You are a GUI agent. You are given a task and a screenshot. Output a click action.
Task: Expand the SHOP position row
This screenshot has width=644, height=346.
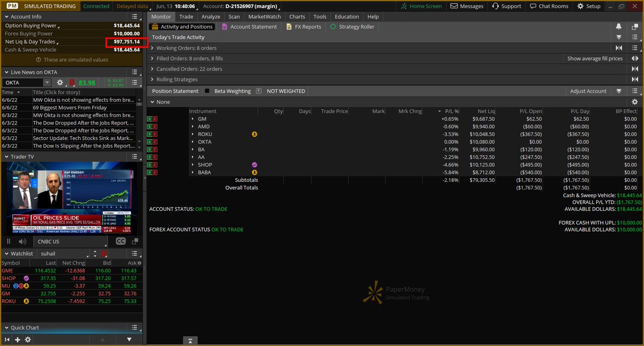[192, 165]
